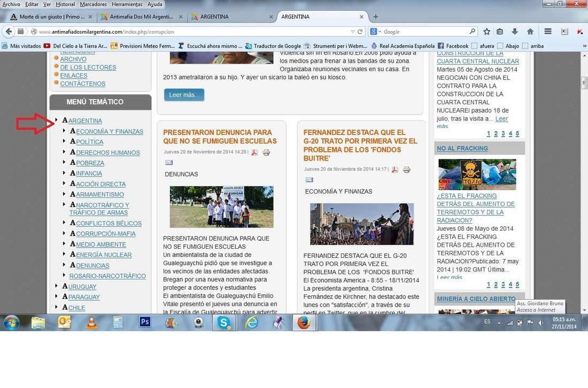The image size is (588, 388).
Task: Click the 'Leer más...' button
Action: tap(184, 95)
